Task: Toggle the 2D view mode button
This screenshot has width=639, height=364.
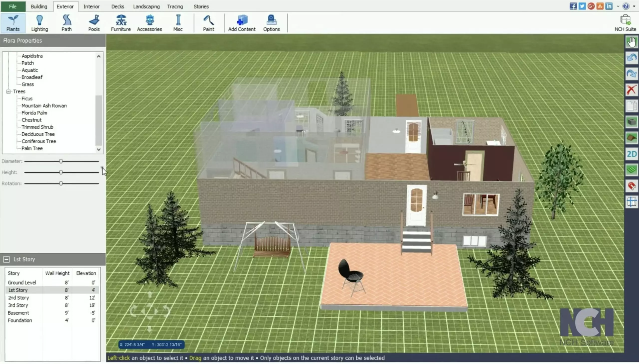Action: pyautogui.click(x=631, y=154)
